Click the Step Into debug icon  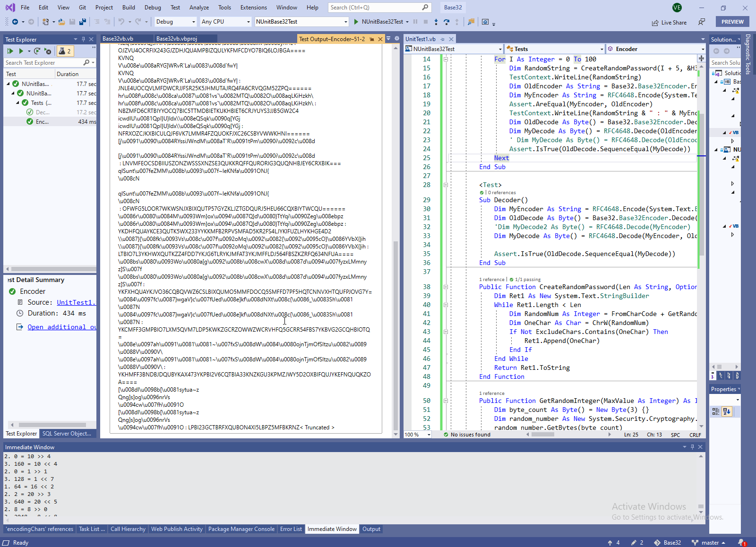point(436,22)
